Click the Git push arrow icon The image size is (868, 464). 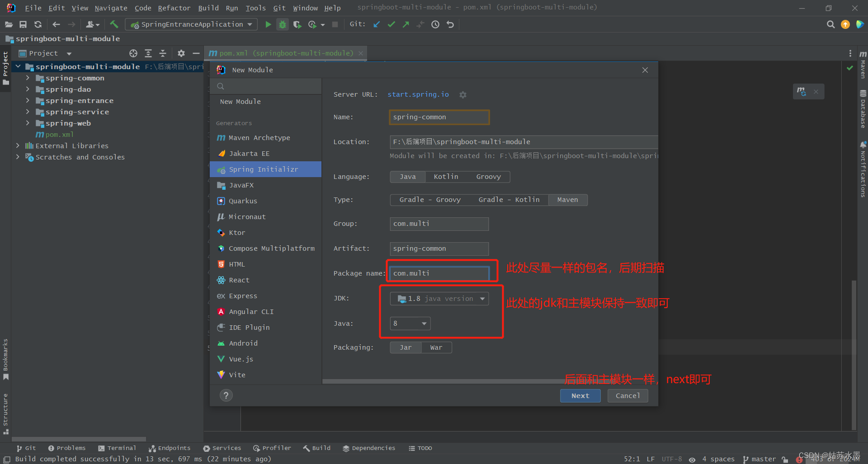pos(406,24)
